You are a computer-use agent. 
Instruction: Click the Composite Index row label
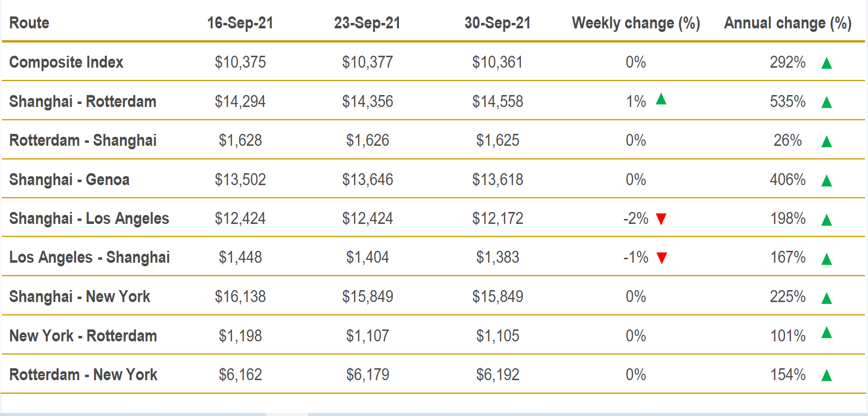pos(66,62)
